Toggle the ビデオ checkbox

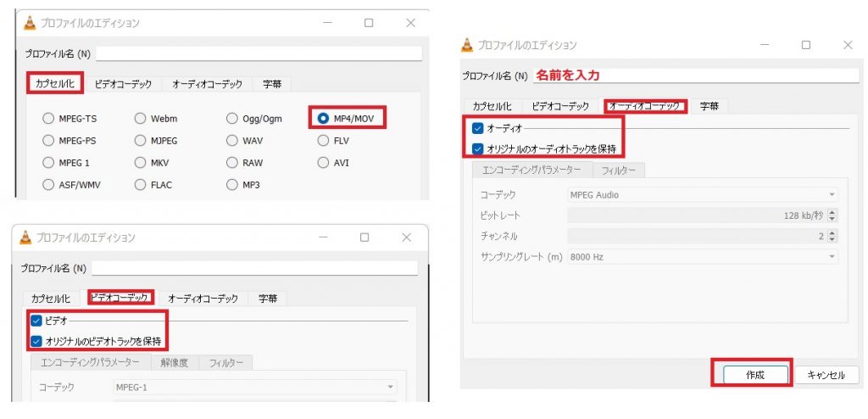tap(36, 321)
